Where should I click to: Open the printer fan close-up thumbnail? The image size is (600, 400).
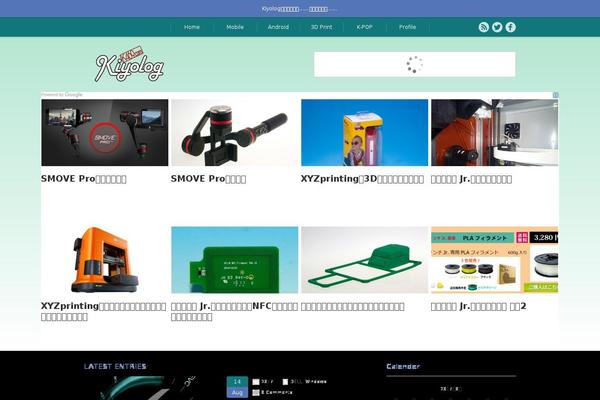(494, 132)
